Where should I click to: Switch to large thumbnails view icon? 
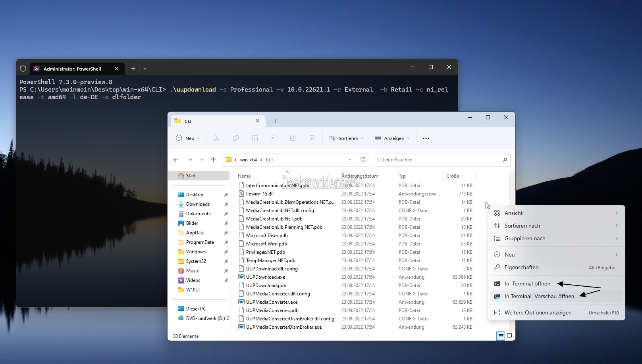[x=509, y=336]
